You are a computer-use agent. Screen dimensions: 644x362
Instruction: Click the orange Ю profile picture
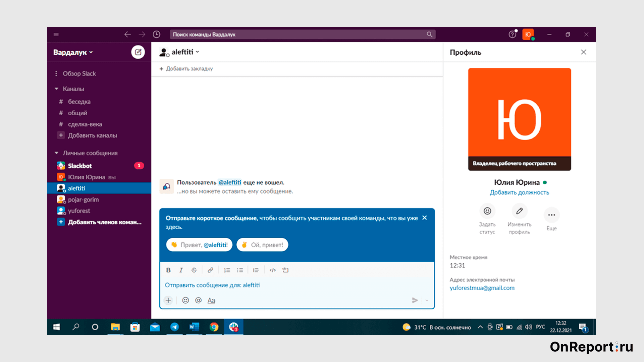520,119
